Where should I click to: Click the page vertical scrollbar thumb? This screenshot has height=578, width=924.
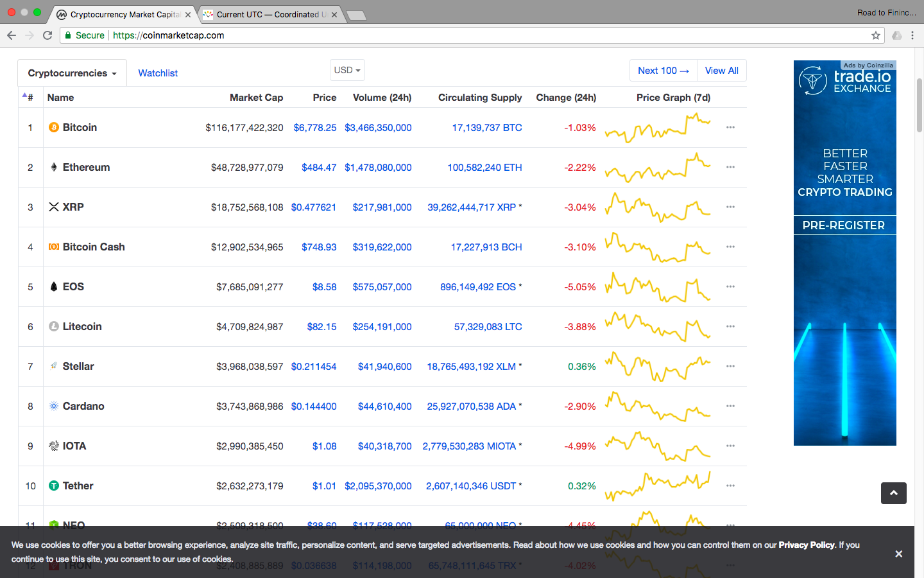pyautogui.click(x=920, y=104)
